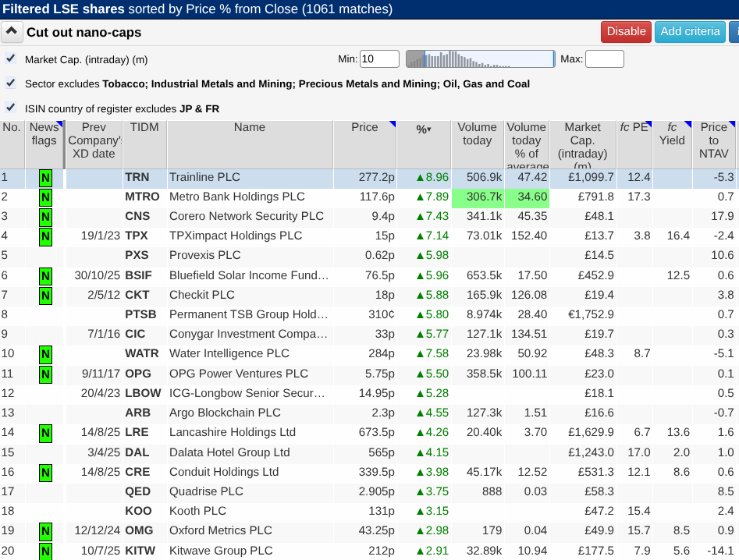The width and height of the screenshot is (739, 560).
Task: Open the news flag for Metro Bank Holdings
Action: (x=45, y=197)
